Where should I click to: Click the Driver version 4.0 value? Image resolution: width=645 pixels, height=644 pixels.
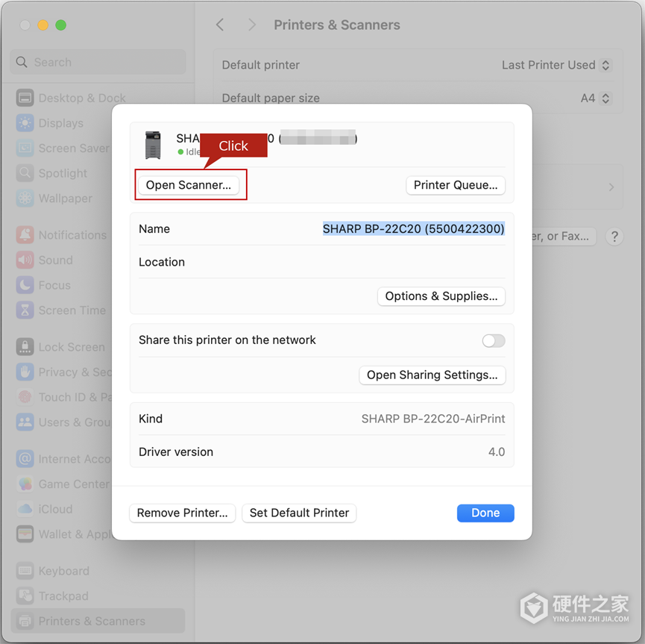(x=497, y=452)
